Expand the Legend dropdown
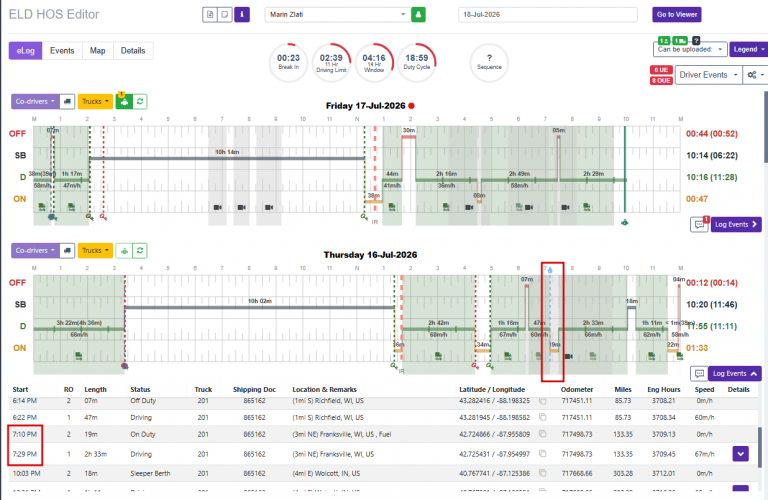Viewport: 768px width, 500px height. pos(748,49)
